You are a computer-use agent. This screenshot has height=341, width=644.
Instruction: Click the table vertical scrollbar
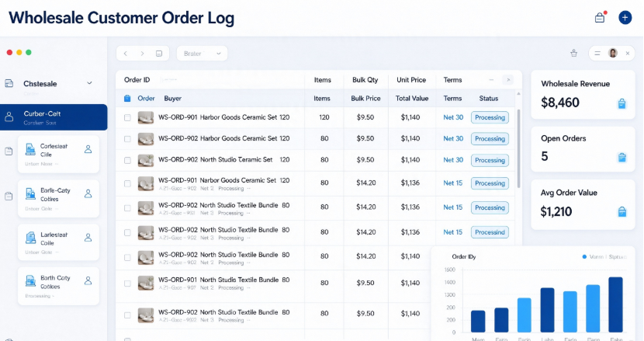pyautogui.click(x=518, y=148)
